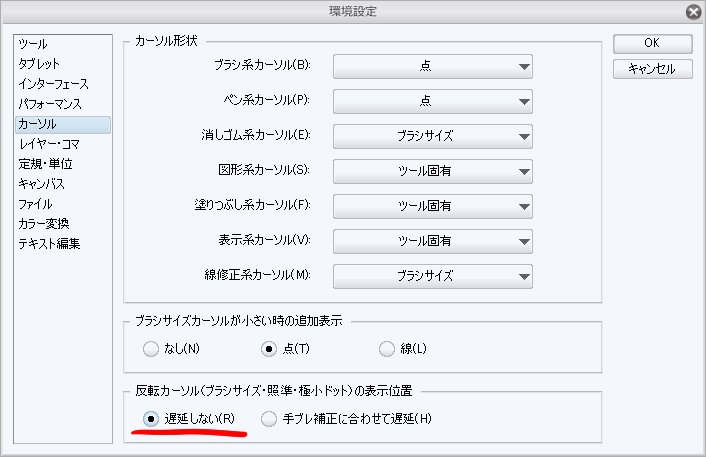This screenshot has width=706, height=457.
Task: Open the 塗りつぶし系カーソル(F) dropdown
Action: point(433,206)
